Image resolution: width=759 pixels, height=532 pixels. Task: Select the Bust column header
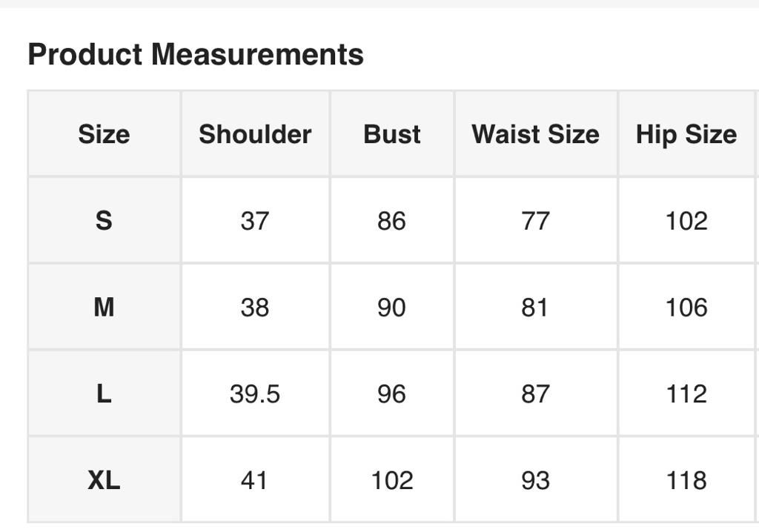coord(392,134)
